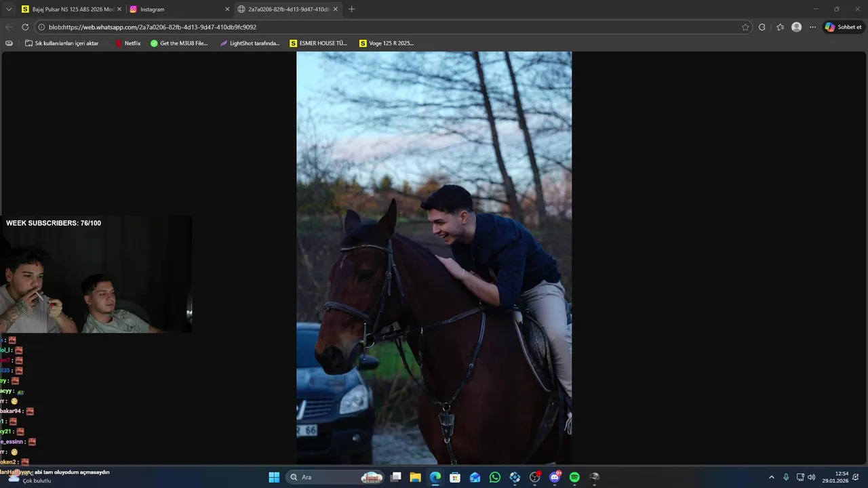Click the workspaces icon on bookmarks bar
The height and width of the screenshot is (488, 868).
tap(9, 43)
